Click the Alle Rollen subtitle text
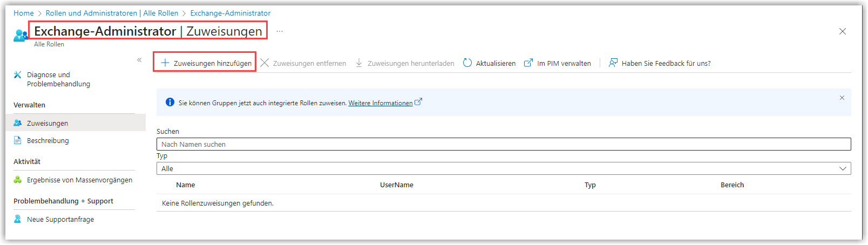This screenshot has height=245, width=868. (49, 44)
